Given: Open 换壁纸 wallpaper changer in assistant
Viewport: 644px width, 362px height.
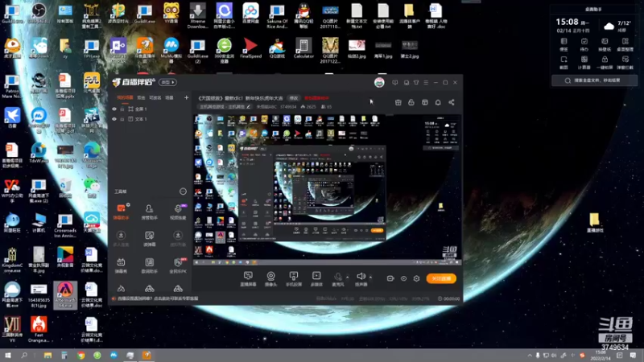Looking at the screenshot, I should (605, 44).
